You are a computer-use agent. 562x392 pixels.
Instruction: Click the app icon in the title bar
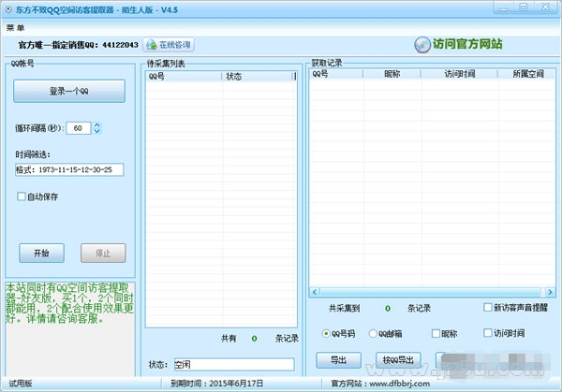(7, 9)
